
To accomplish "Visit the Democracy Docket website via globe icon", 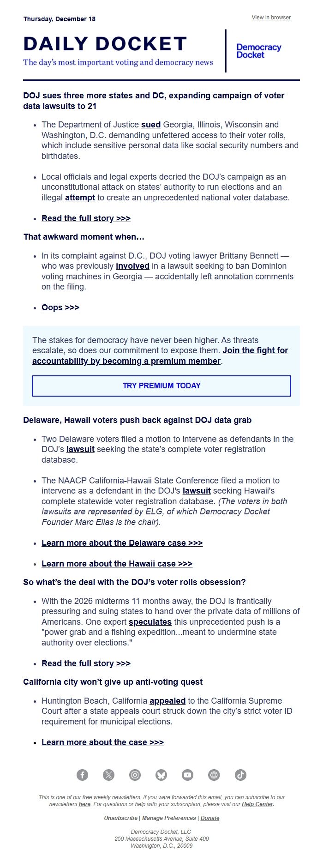I will (x=213, y=775).
